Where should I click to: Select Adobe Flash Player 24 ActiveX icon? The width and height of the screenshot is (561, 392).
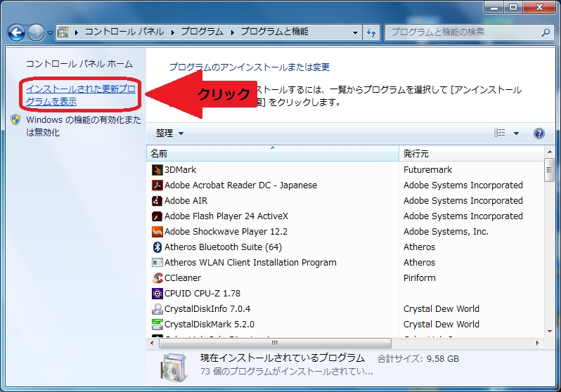click(x=157, y=216)
